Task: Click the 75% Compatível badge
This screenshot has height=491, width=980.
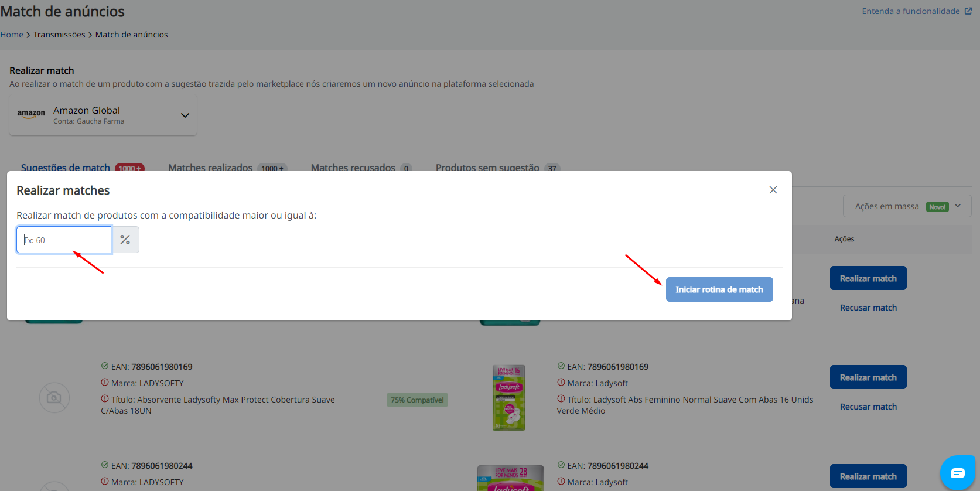Action: 417,400
